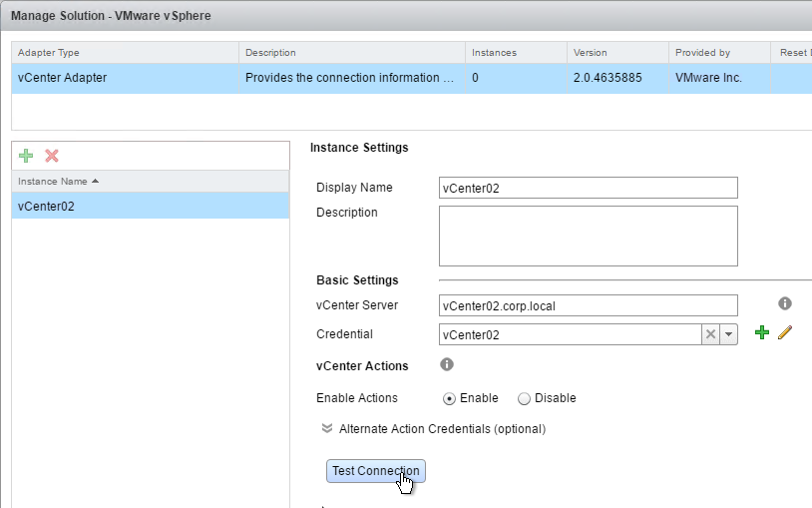
Task: Select the Disable actions radio button
Action: tap(524, 398)
